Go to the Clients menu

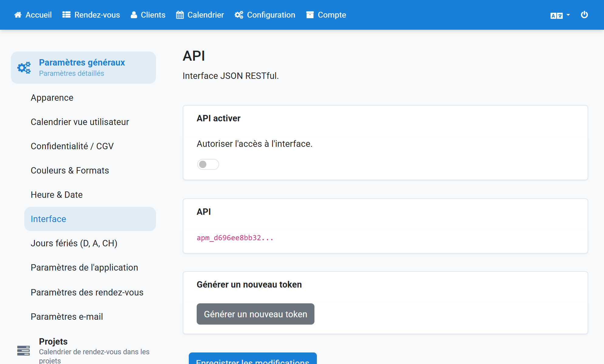coord(148,15)
